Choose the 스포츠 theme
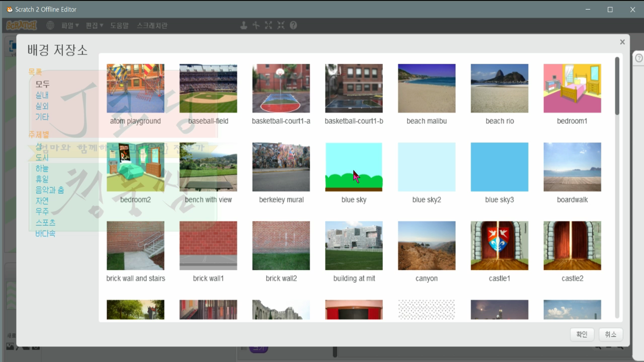The width and height of the screenshot is (644, 362). pyautogui.click(x=46, y=223)
